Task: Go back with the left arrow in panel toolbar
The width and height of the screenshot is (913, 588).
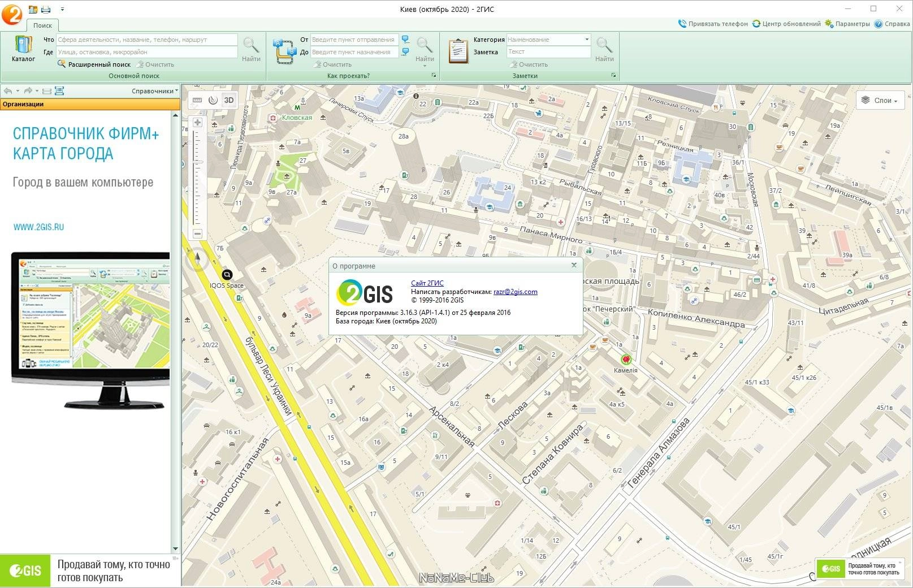Action: click(7, 90)
